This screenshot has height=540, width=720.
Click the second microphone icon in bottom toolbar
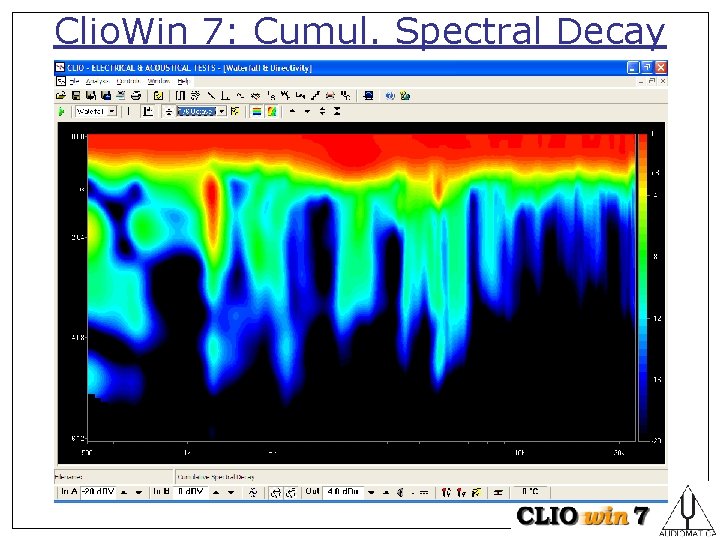[x=461, y=492]
